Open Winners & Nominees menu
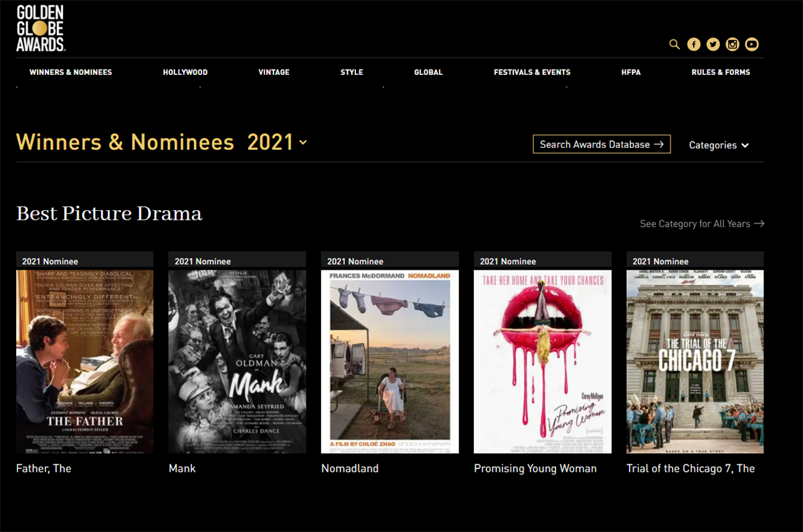The height and width of the screenshot is (532, 803). tap(70, 72)
